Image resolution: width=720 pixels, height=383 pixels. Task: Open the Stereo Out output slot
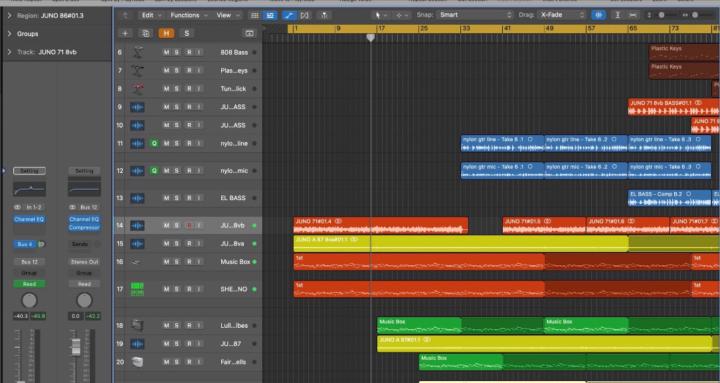pyautogui.click(x=84, y=262)
